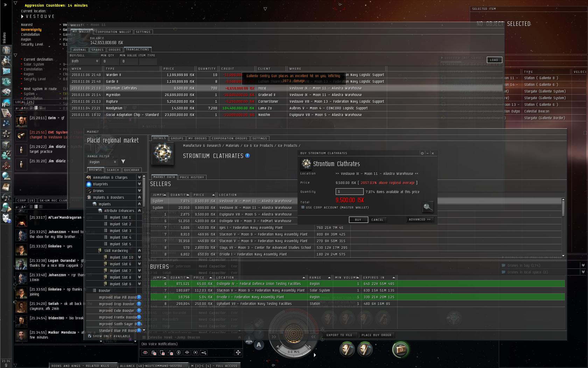Viewport: 588px width, 368px height.
Task: Cancel the Strontium Clathrates purchase
Action: pyautogui.click(x=377, y=220)
